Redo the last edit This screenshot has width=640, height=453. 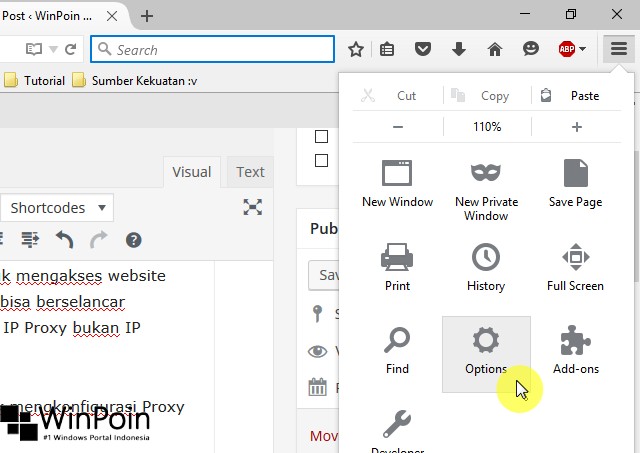pos(99,240)
